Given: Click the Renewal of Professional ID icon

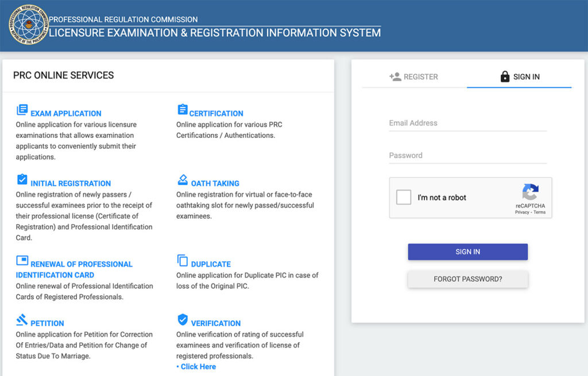Looking at the screenshot, I should pos(22,260).
